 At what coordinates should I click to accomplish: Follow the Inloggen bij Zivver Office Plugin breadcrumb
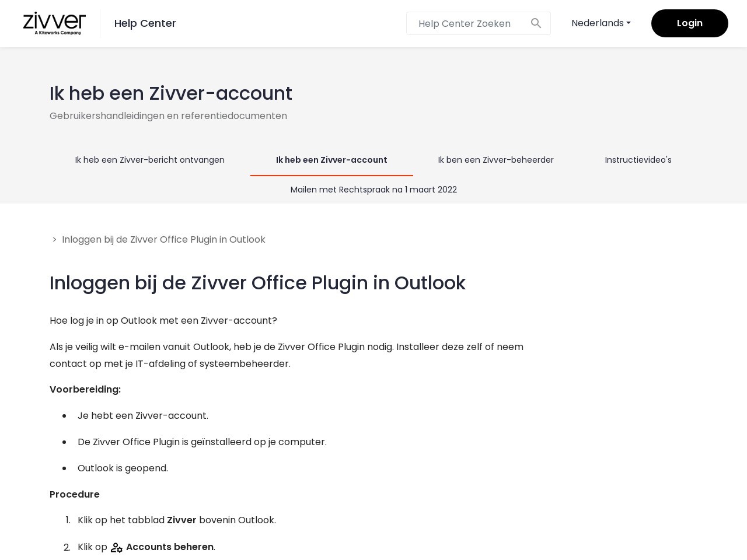(163, 240)
